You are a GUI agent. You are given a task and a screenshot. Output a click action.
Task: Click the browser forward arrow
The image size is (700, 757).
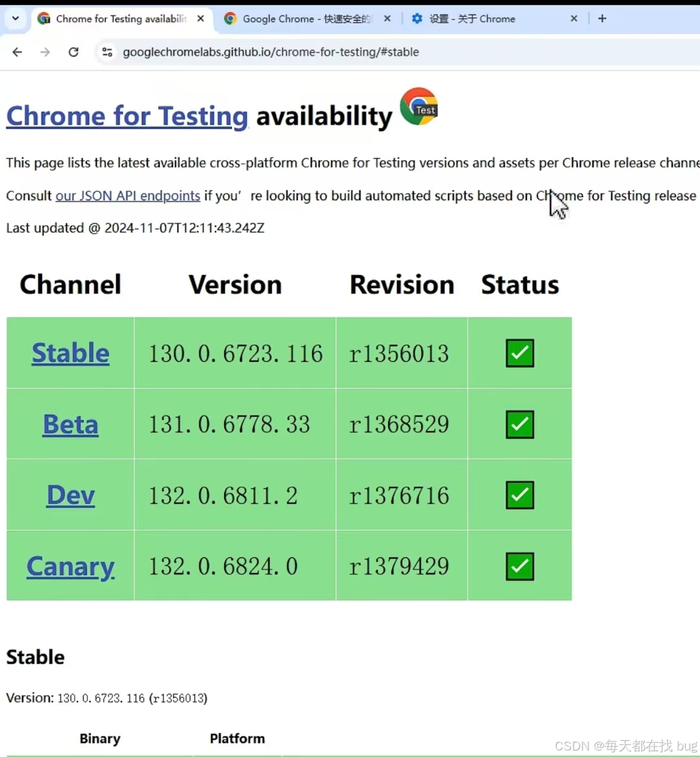45,52
